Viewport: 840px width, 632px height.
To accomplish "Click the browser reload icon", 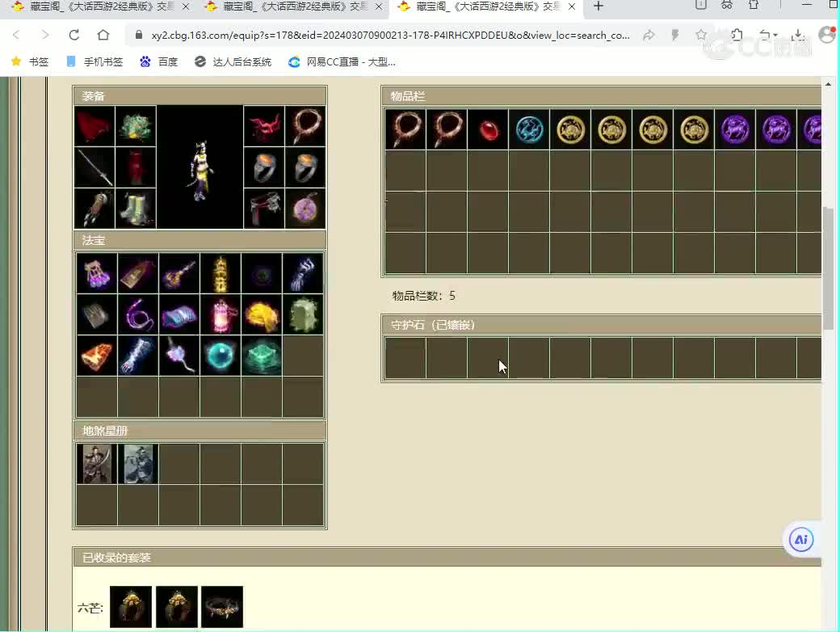I will [74, 36].
